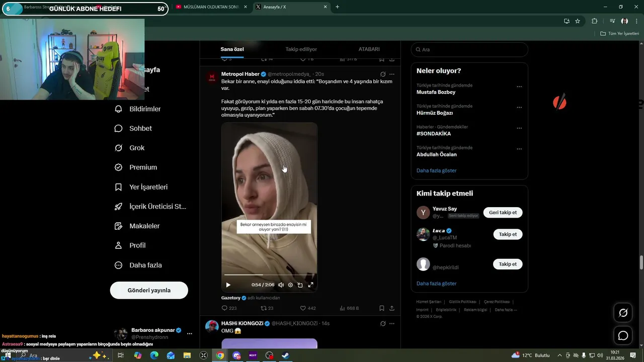
Task: Open more options on HASHi KiONGOZi post
Action: tap(392, 323)
